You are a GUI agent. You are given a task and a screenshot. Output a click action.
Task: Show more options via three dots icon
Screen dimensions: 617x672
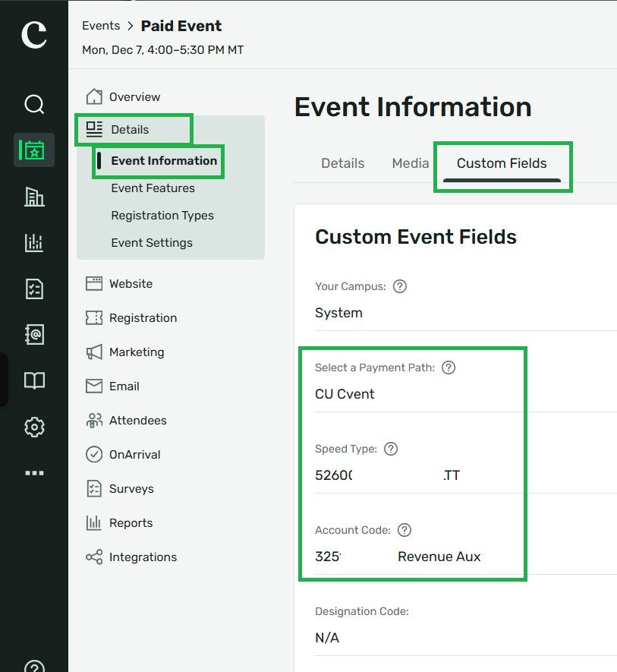(34, 473)
